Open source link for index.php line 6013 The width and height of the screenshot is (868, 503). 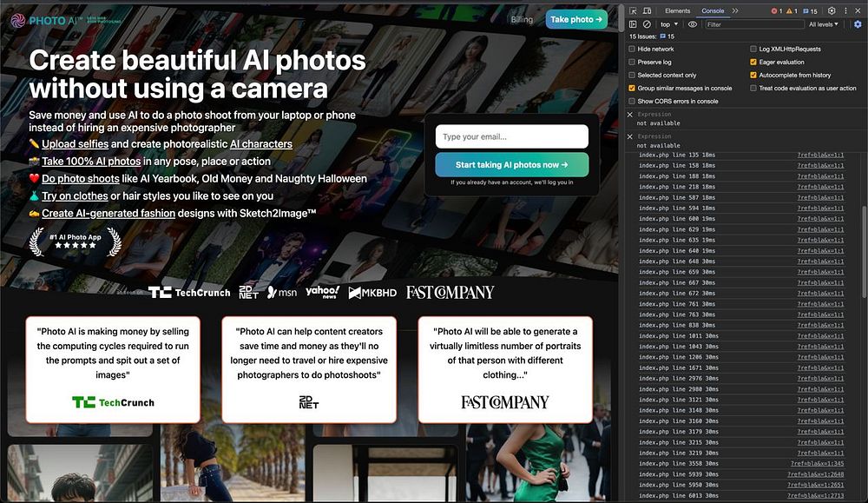point(815,496)
